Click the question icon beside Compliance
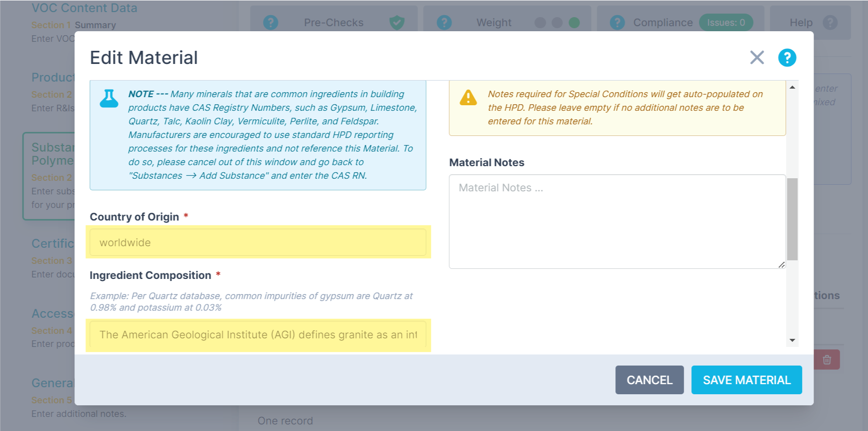Viewport: 868px width, 431px height. pos(617,23)
